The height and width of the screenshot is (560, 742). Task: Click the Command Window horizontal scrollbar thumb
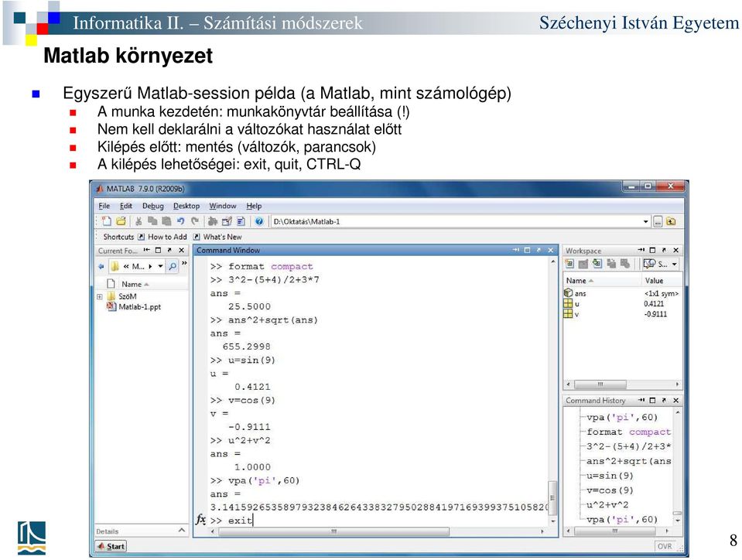(333, 531)
